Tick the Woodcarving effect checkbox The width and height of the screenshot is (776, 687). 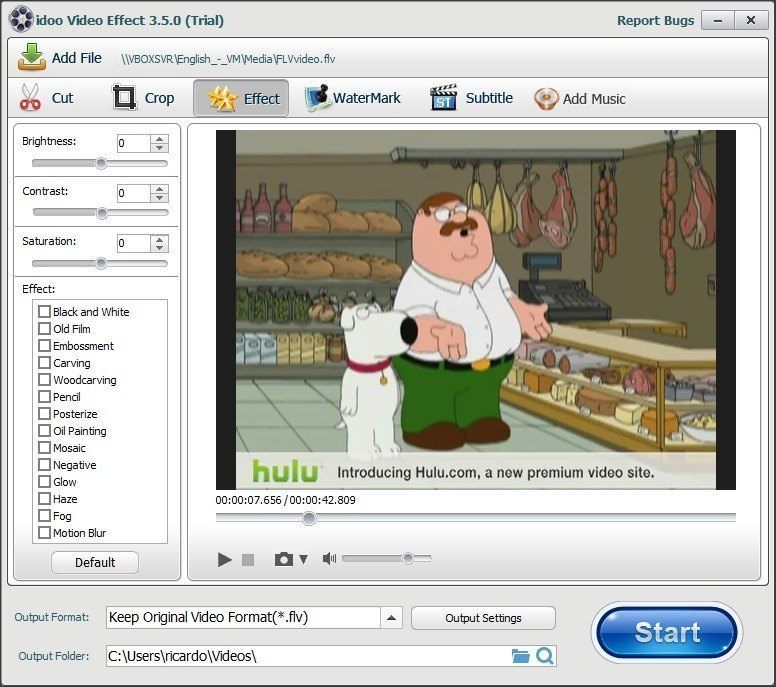click(x=45, y=380)
